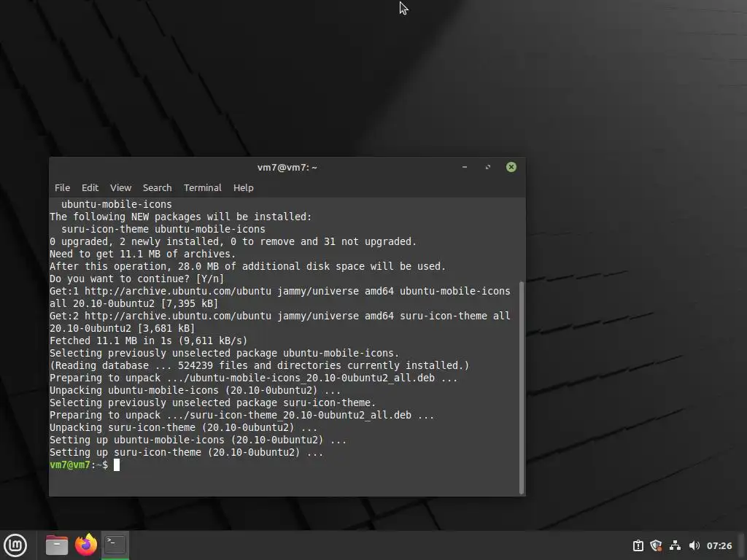Click the 'Fetched 11.1 MB in 1s' line
Image resolution: width=747 pixels, height=560 pixels.
[x=149, y=341]
